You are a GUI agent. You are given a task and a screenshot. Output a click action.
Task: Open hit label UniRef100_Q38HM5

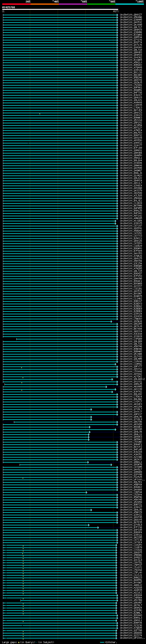131,20
